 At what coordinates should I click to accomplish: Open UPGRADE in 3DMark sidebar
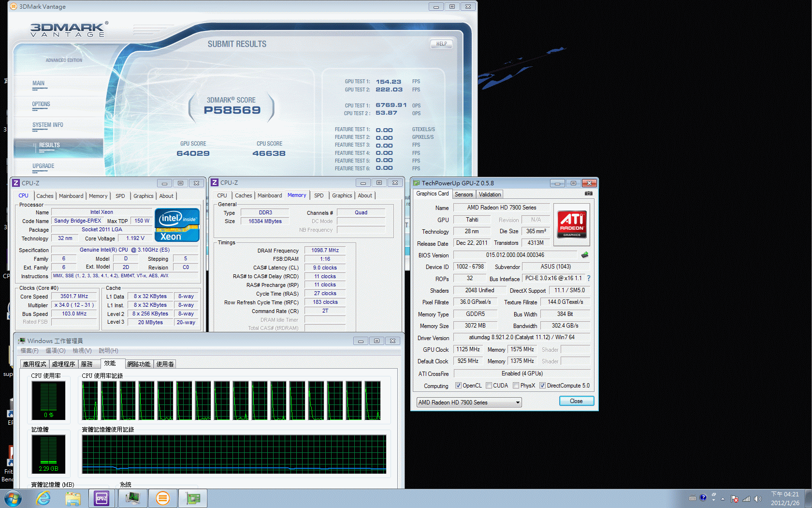[x=43, y=166]
